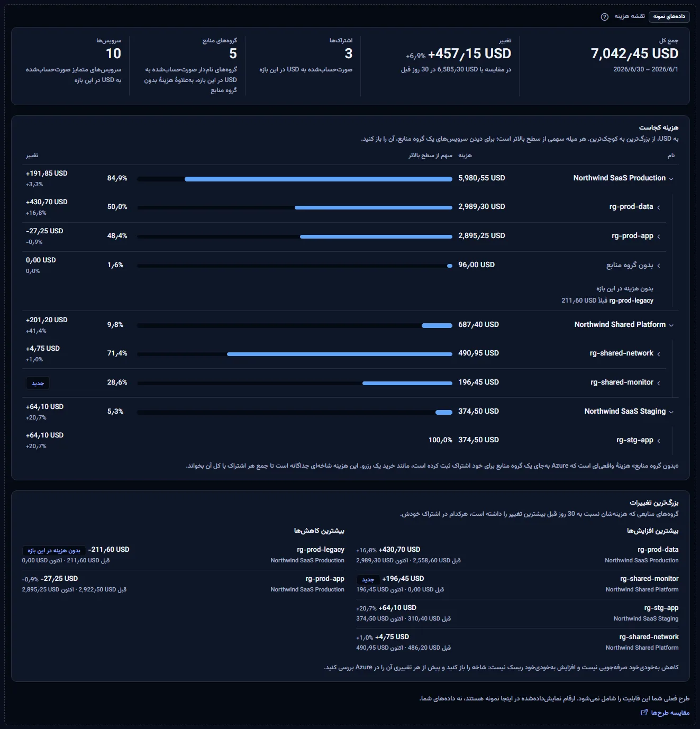The image size is (700, 729).
Task: Expand the rg-stg-app resource group
Action: click(x=658, y=441)
